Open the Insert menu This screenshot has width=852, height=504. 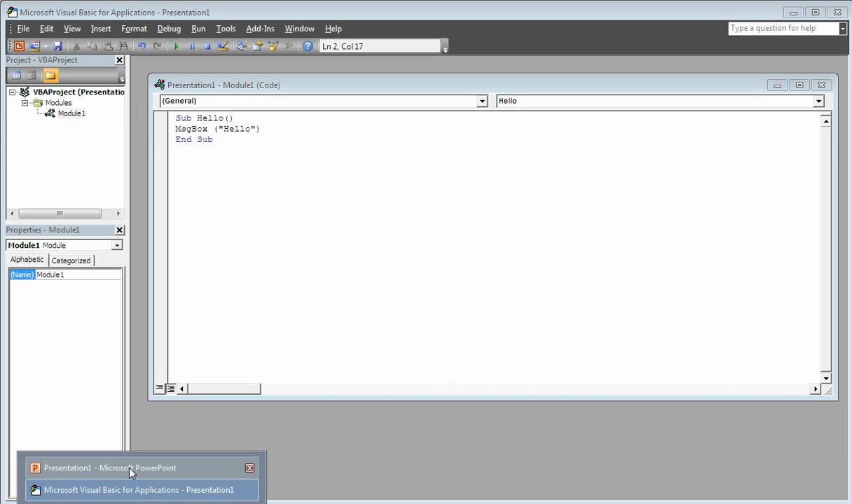tap(101, 29)
